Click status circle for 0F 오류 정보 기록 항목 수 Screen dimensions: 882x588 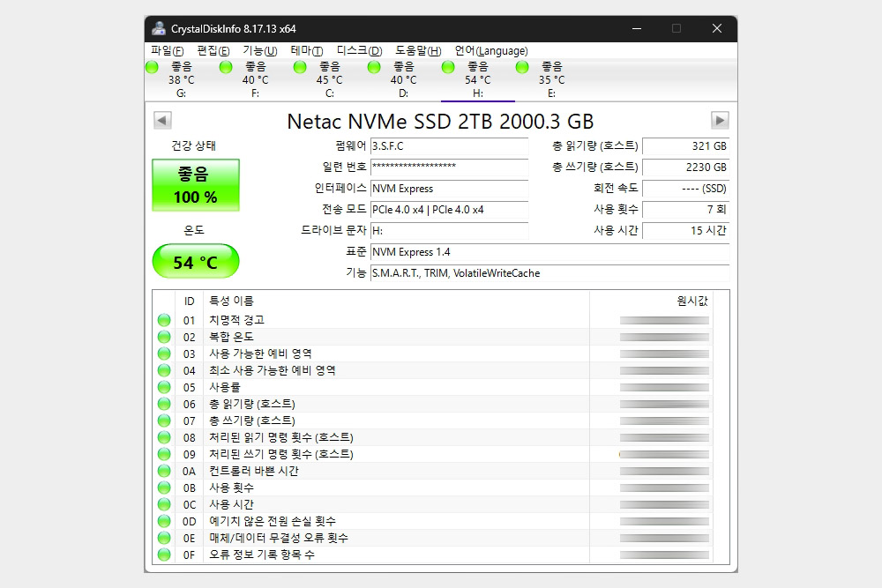point(164,555)
